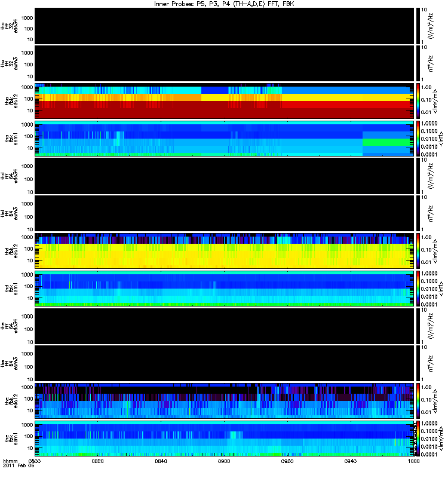Select the the fff 64 scm3 black panel

pos(224,363)
